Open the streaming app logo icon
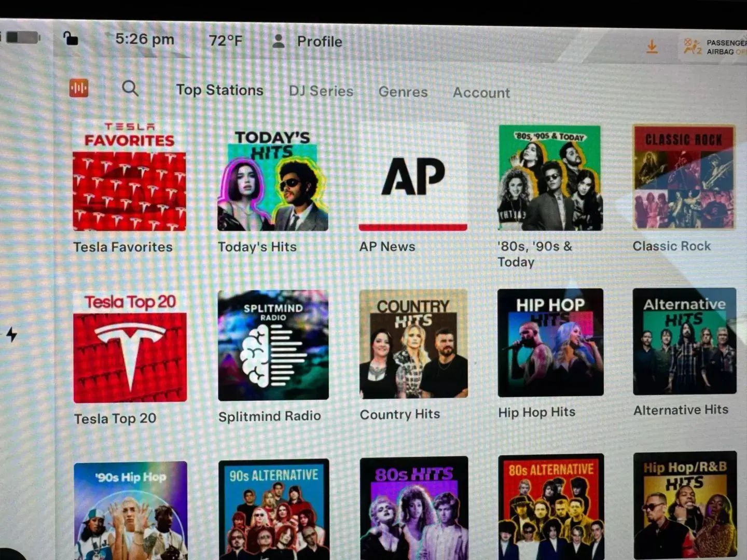Image resolution: width=747 pixels, height=560 pixels. pos(79,88)
